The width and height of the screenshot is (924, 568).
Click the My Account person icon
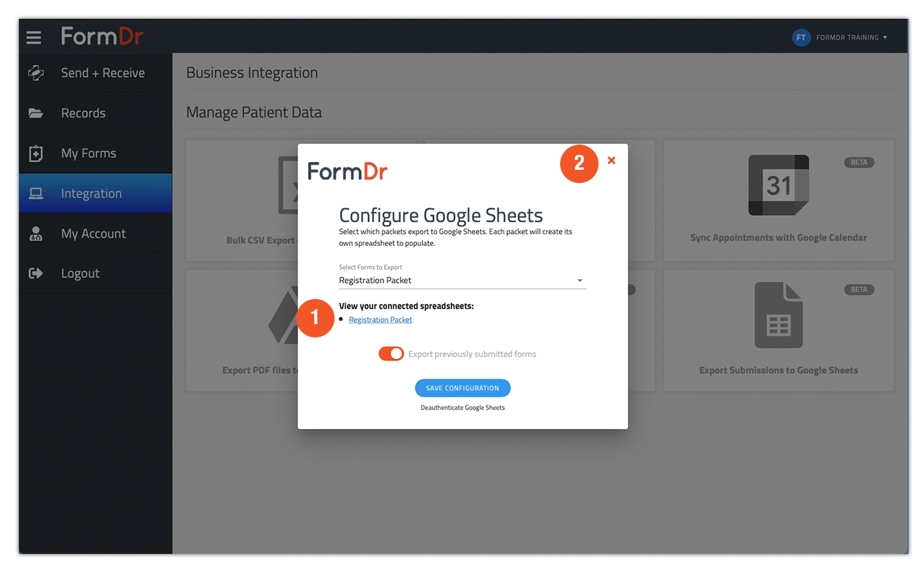36,233
